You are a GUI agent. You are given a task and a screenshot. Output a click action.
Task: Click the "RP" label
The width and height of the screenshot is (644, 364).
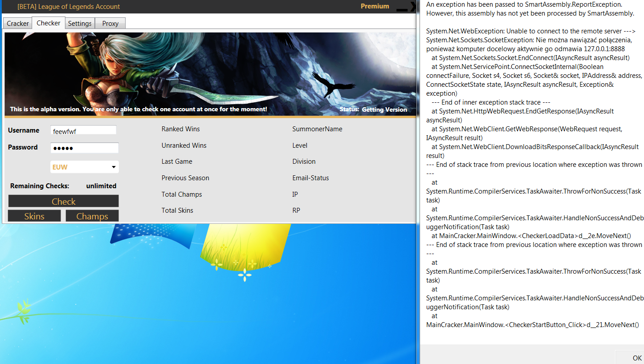[296, 210]
